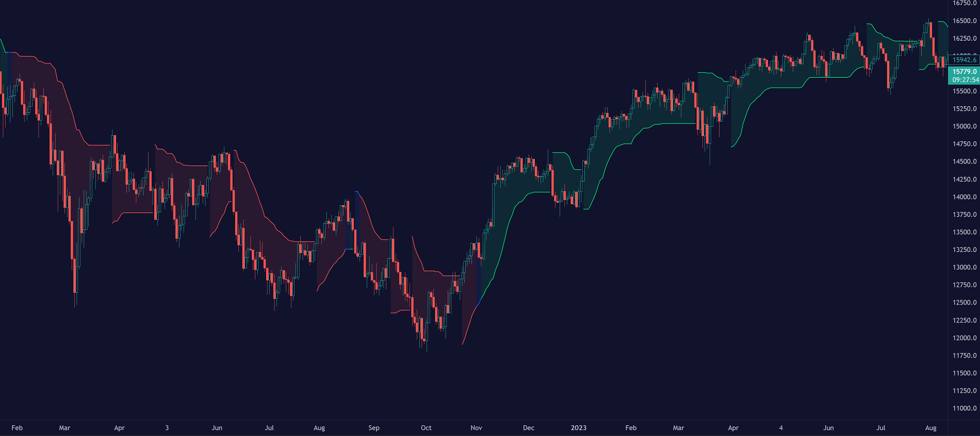Click the time axis label '4' after Apr

pyautogui.click(x=781, y=428)
